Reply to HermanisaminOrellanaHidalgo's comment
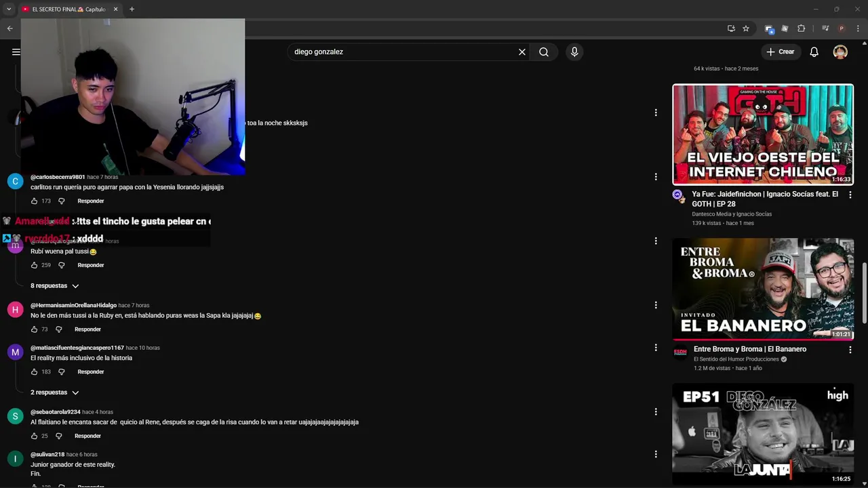 click(x=87, y=329)
